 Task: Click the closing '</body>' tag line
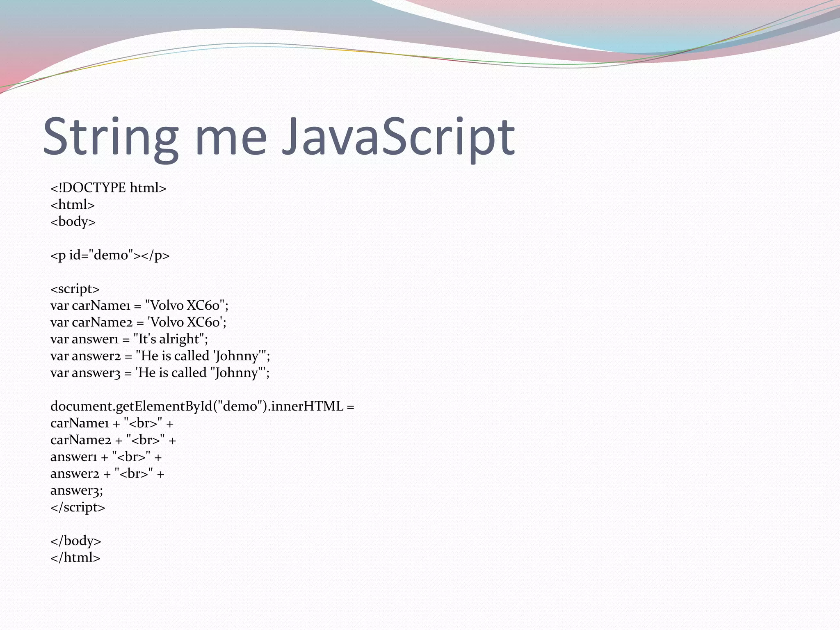tap(76, 541)
